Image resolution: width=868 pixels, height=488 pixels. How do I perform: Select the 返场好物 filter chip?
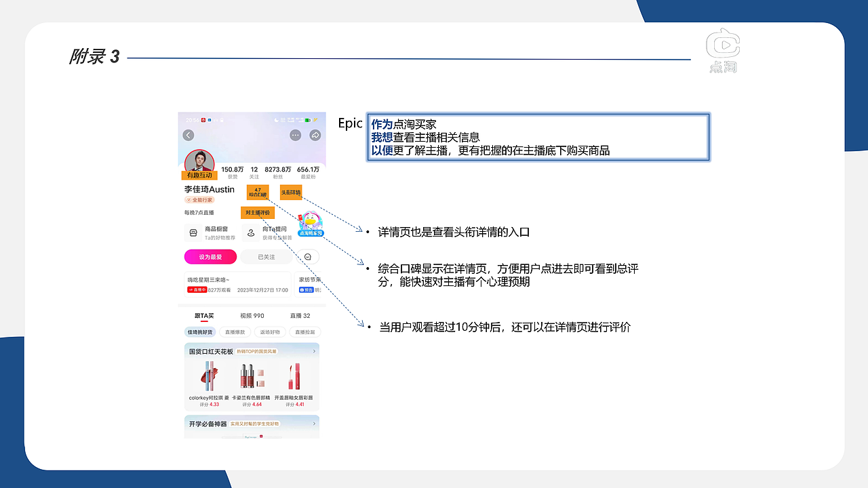click(269, 332)
